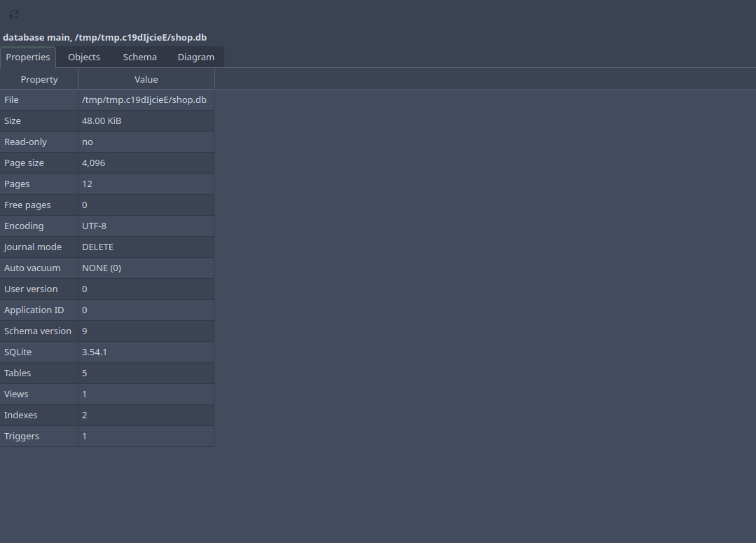Image resolution: width=756 pixels, height=543 pixels.
Task: Click the Indexes property label
Action: 39,415
